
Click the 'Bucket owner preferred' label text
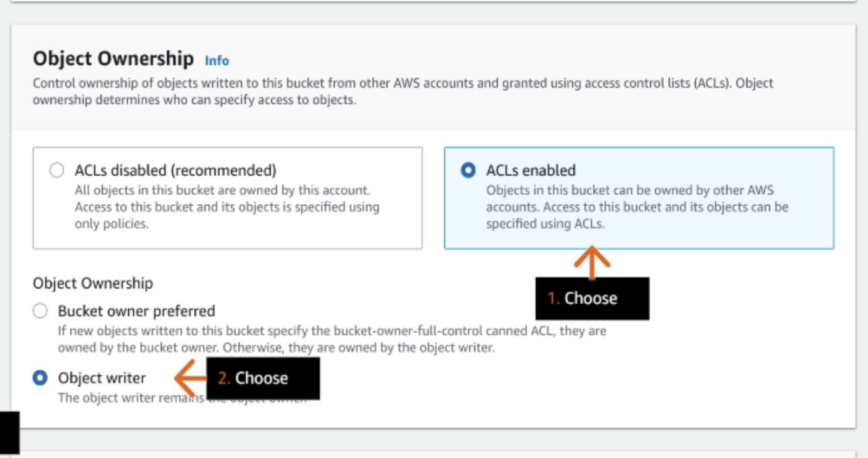coord(137,311)
